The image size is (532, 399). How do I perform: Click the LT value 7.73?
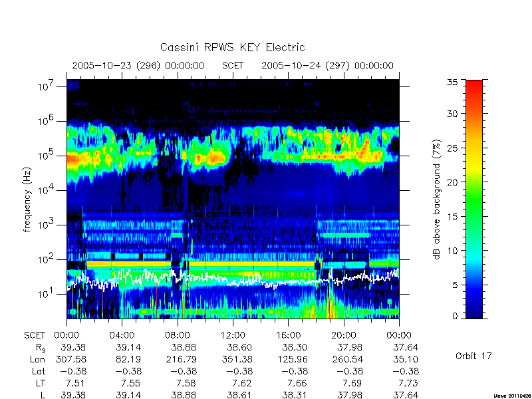408,384
